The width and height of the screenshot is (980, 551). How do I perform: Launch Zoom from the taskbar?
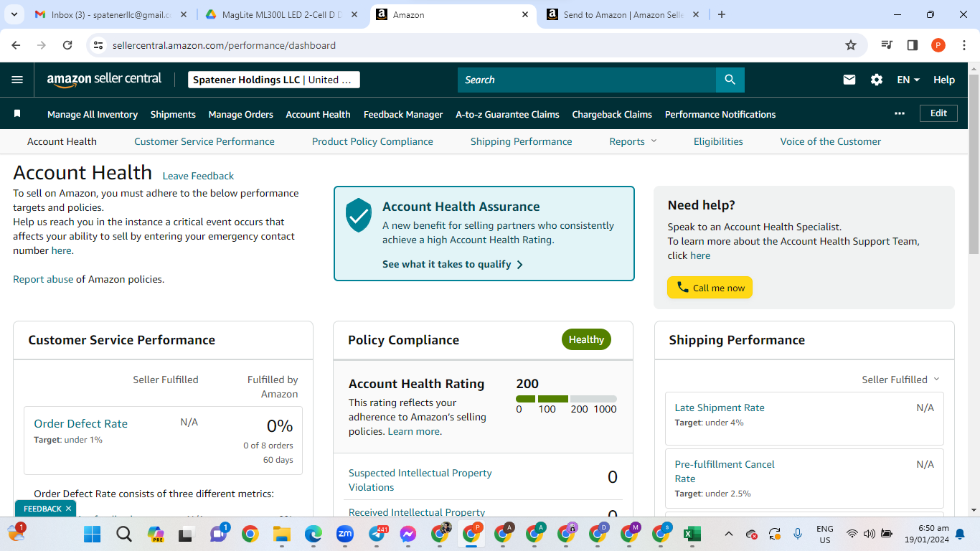pyautogui.click(x=345, y=534)
